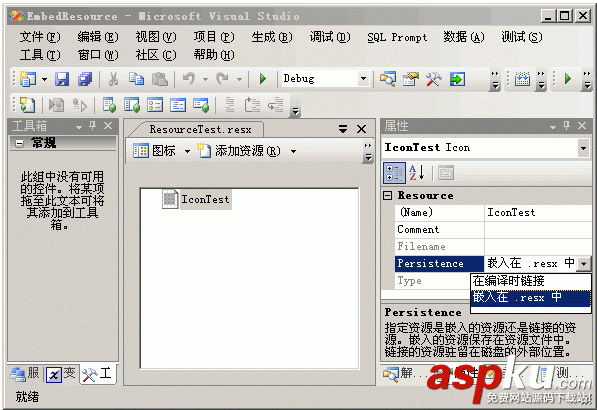This screenshot has width=597, height=410.
Task: Click the new test icon in second toolbar
Action: coord(27,105)
